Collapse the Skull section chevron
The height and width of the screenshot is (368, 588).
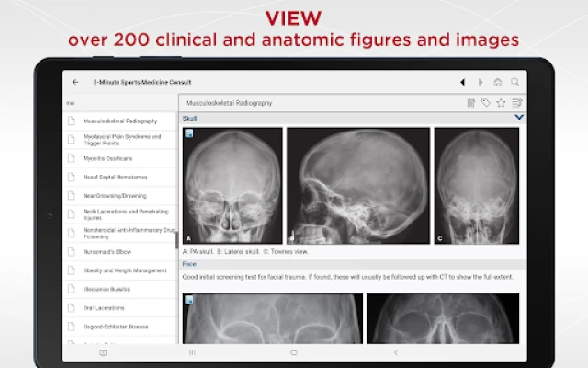(519, 117)
